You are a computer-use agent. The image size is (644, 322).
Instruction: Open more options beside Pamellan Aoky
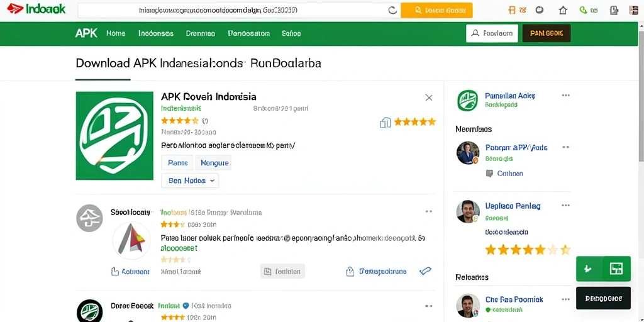coord(565,96)
